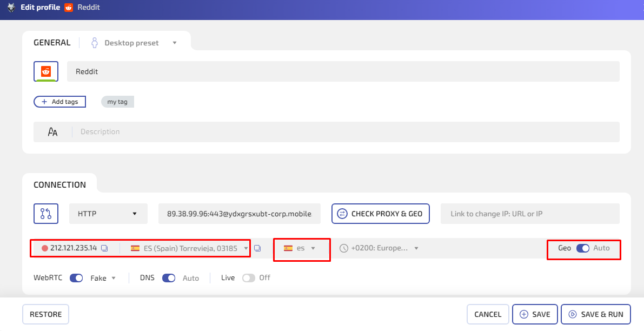
Task: Click the Reddit favicon in the title bar
Action: (68, 7)
